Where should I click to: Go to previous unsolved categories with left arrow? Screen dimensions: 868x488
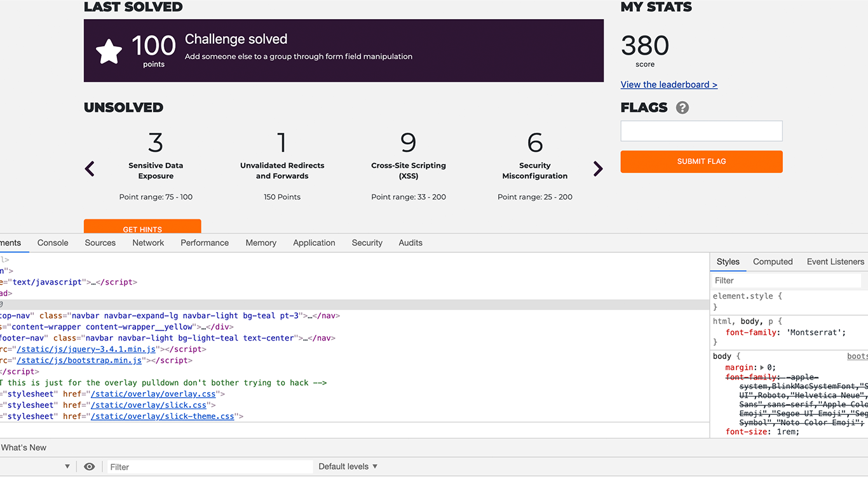click(90, 168)
